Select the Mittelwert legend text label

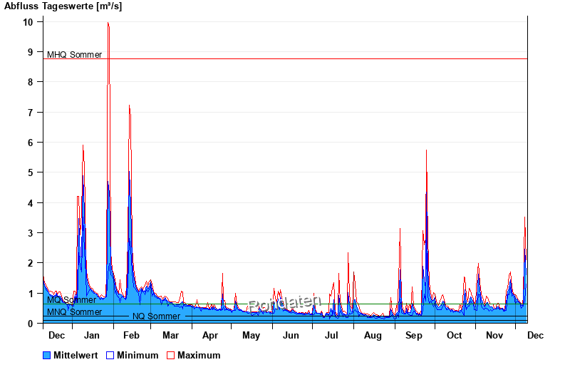pos(76,355)
